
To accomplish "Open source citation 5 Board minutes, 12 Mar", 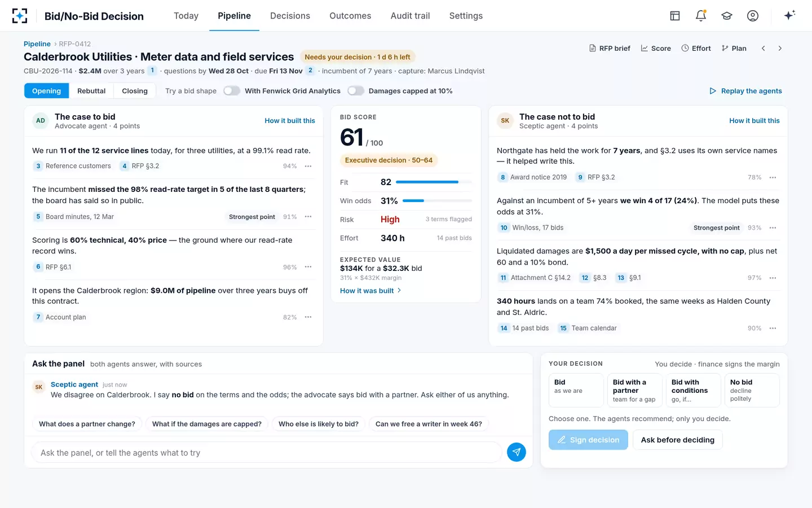I will point(74,217).
